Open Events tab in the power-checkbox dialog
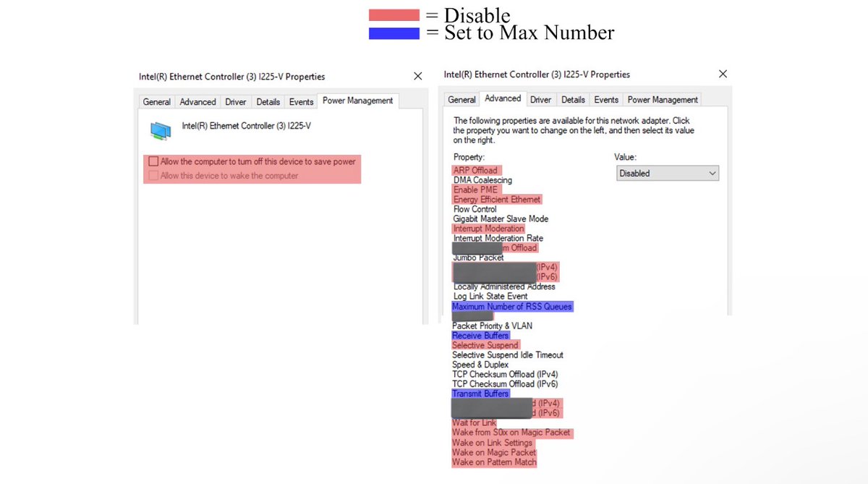 click(x=301, y=102)
